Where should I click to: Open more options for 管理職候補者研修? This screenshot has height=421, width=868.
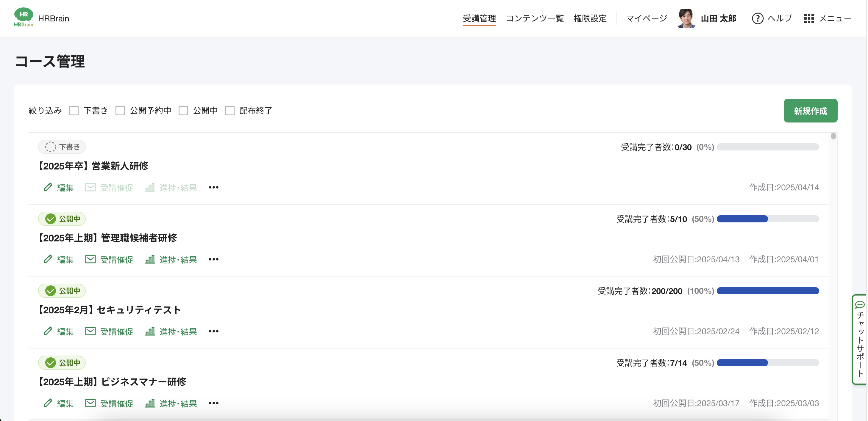point(214,259)
